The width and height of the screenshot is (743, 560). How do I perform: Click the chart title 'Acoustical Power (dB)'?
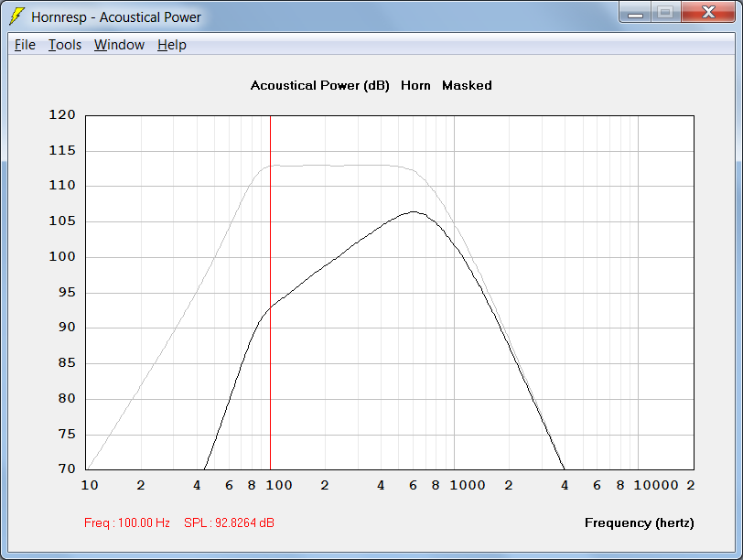click(x=320, y=85)
